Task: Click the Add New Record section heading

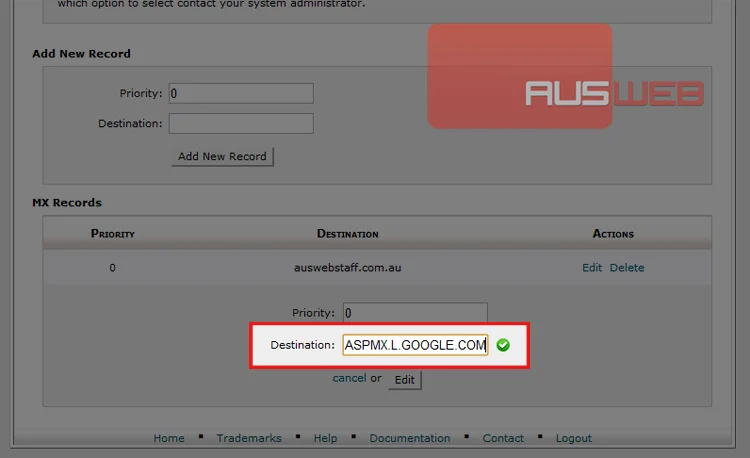Action: coord(81,54)
